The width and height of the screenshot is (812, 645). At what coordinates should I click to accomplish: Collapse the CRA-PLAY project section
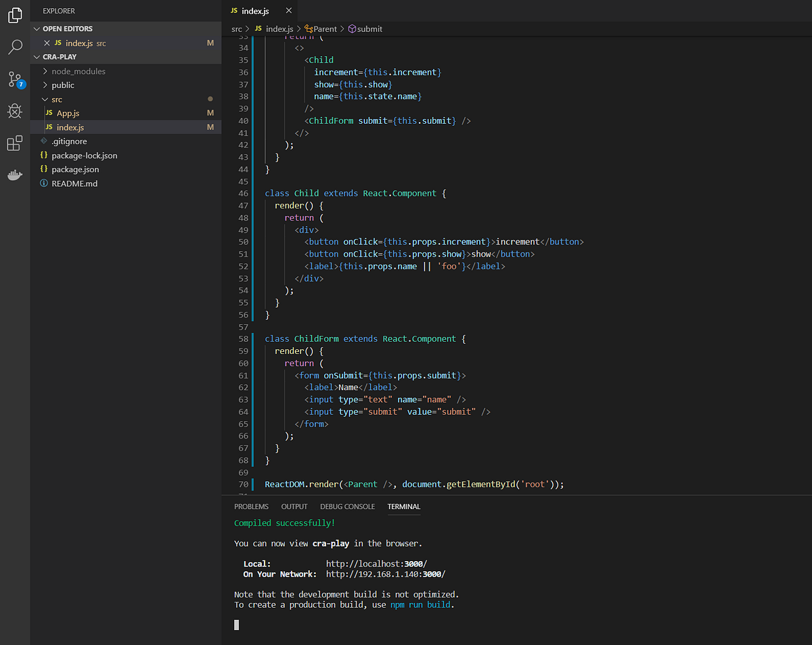click(x=59, y=57)
